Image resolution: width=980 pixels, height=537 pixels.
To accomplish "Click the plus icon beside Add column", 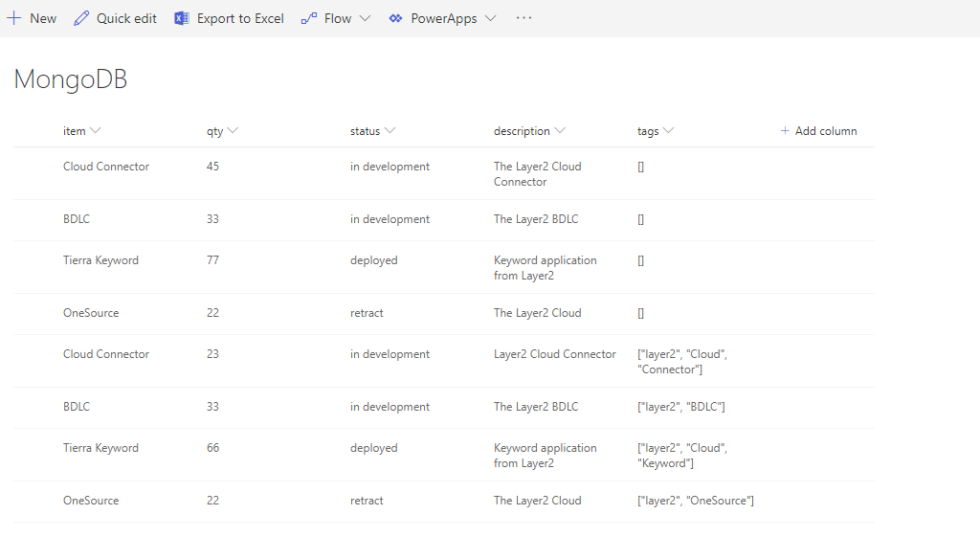I will click(785, 131).
